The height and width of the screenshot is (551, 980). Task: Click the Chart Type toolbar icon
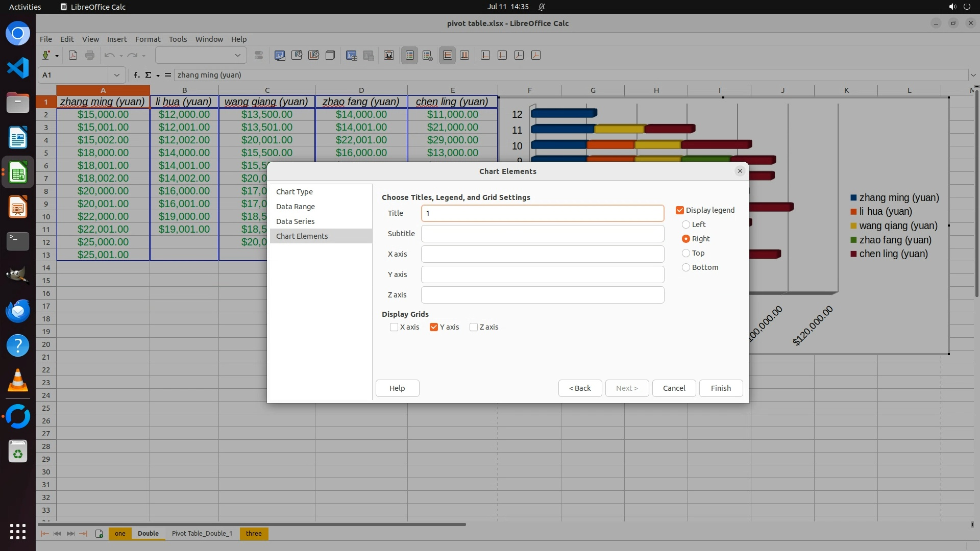(x=280, y=56)
